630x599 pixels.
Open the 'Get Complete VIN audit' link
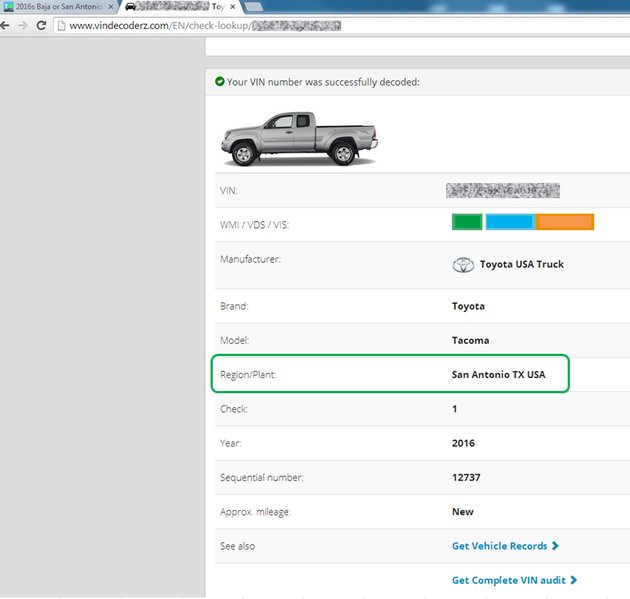click(x=514, y=580)
